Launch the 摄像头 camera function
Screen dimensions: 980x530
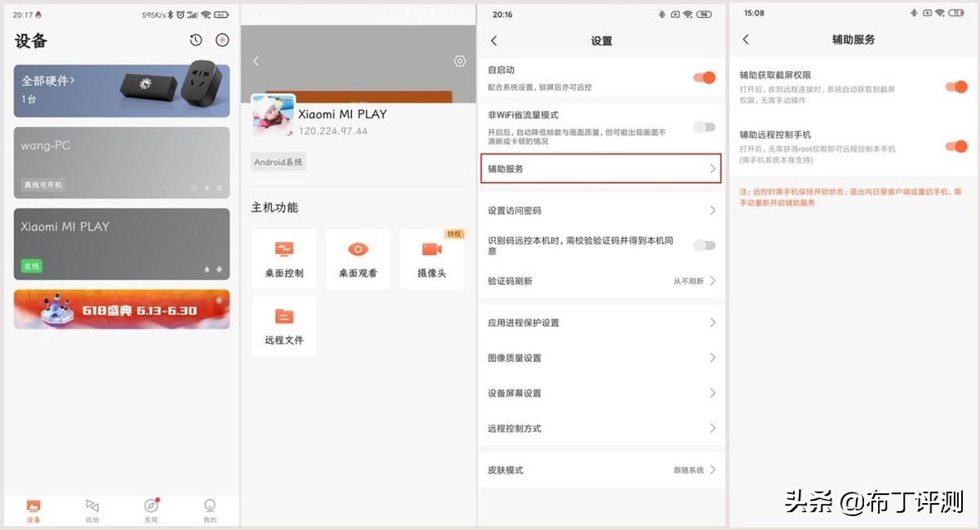click(x=432, y=259)
